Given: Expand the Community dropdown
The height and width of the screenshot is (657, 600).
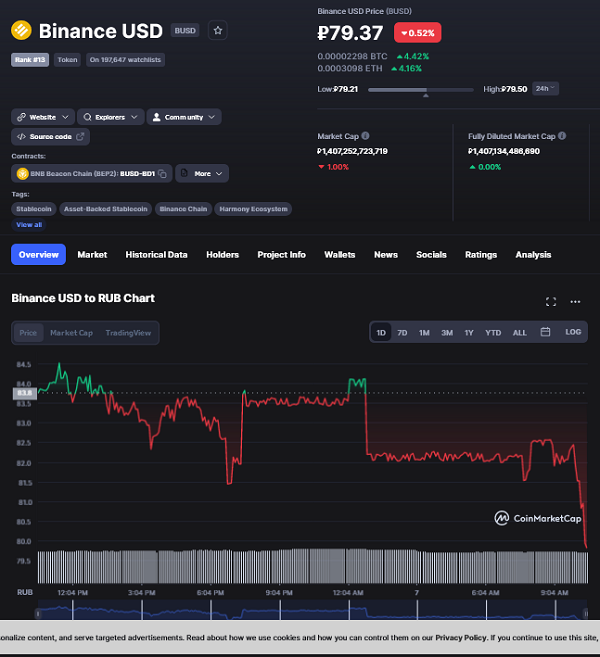Looking at the screenshot, I should 184,117.
